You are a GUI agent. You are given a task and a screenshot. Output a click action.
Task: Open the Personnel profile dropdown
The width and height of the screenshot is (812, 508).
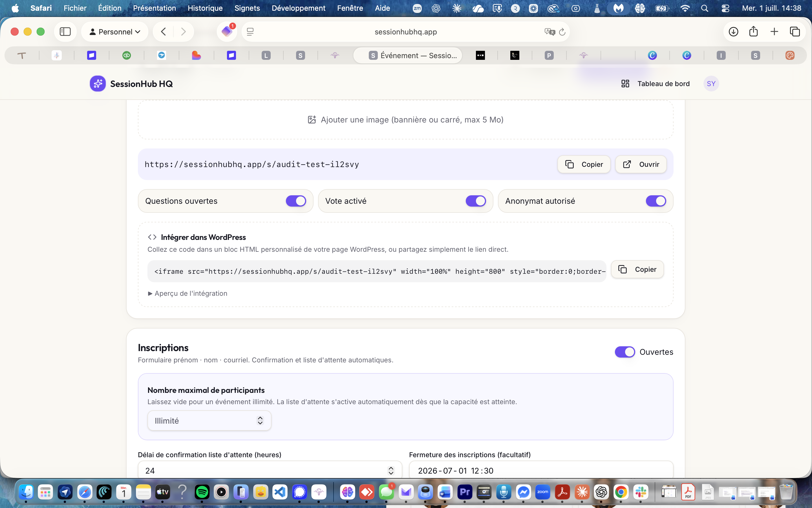[x=115, y=32]
